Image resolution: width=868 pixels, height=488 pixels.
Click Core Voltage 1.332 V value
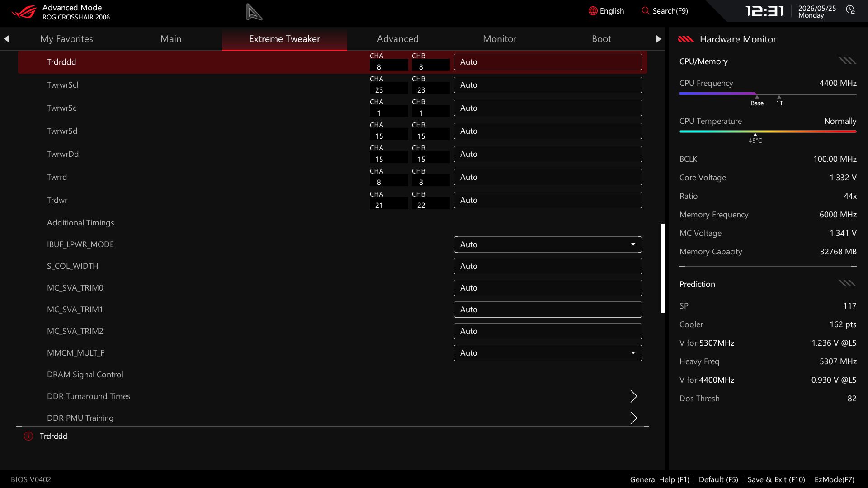pyautogui.click(x=843, y=178)
